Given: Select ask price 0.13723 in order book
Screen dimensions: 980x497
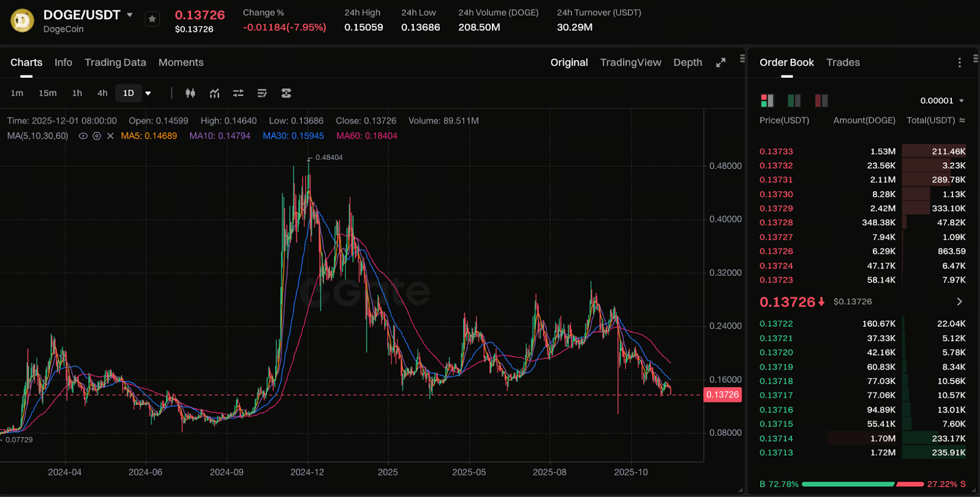Looking at the screenshot, I should [776, 280].
